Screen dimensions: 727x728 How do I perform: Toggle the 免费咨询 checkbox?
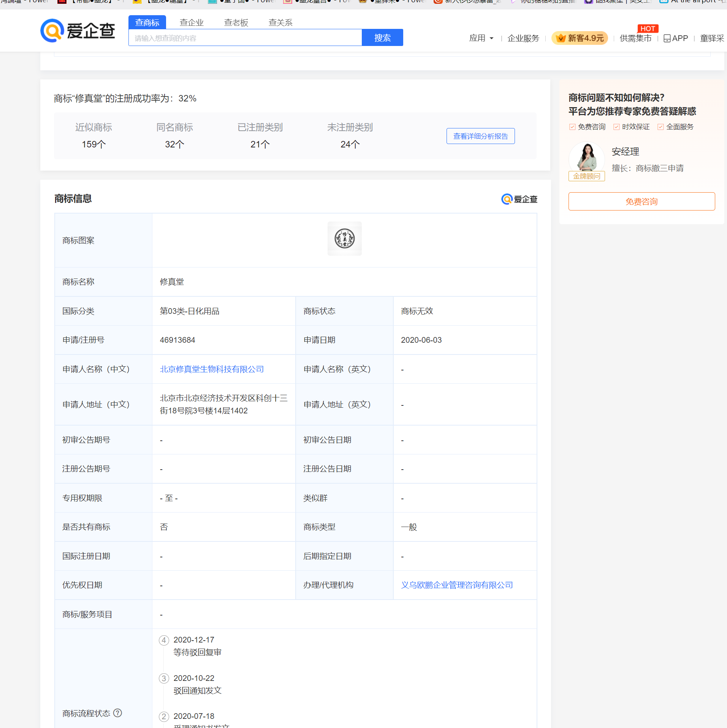coord(572,127)
